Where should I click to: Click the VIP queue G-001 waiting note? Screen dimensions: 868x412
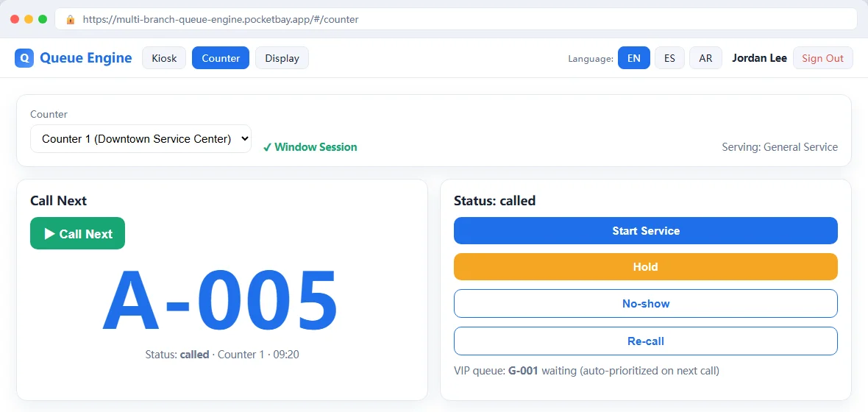(x=586, y=371)
